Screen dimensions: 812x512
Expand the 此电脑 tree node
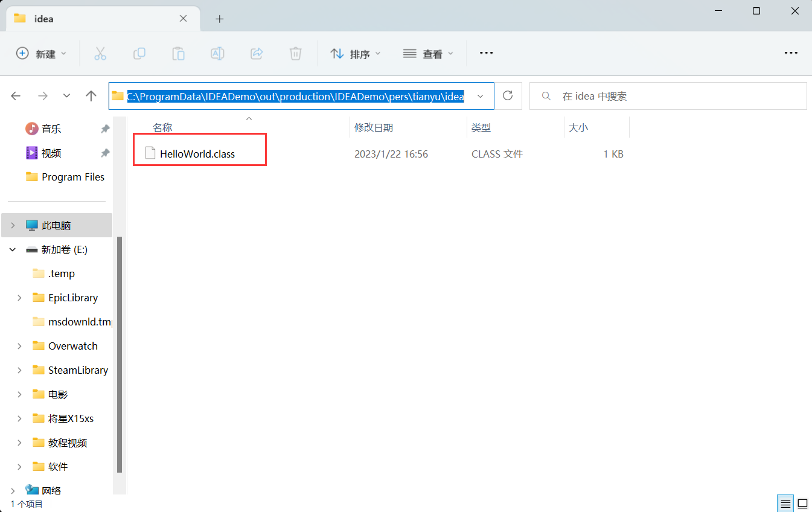[x=13, y=225]
